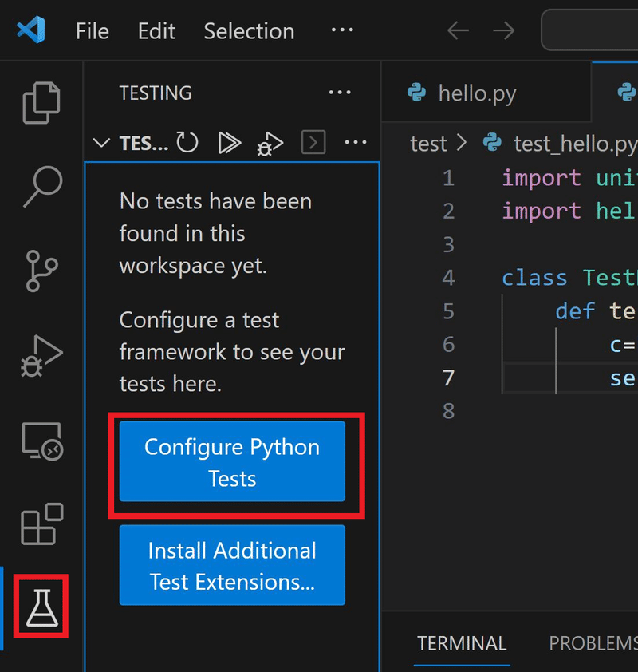
Task: Debug tests using the bug-play icon
Action: click(270, 142)
